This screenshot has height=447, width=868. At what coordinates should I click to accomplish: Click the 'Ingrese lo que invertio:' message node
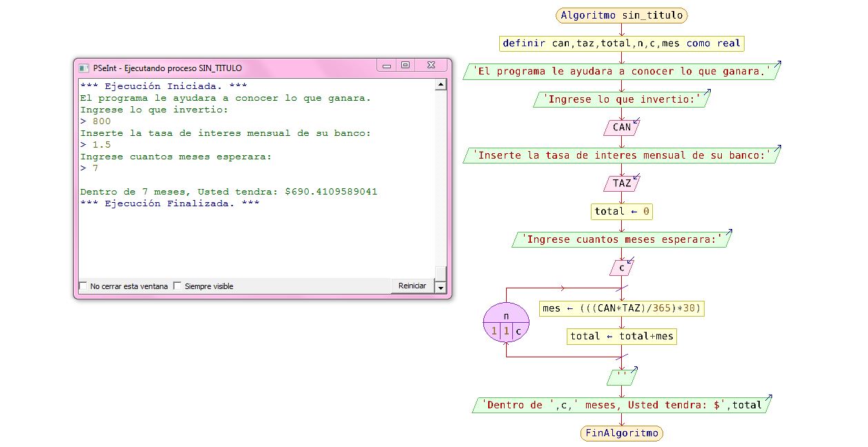(x=621, y=99)
